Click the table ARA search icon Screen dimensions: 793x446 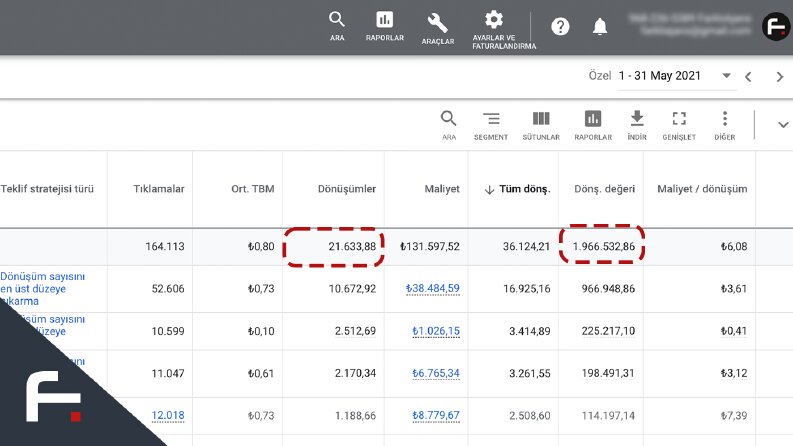pos(449,125)
